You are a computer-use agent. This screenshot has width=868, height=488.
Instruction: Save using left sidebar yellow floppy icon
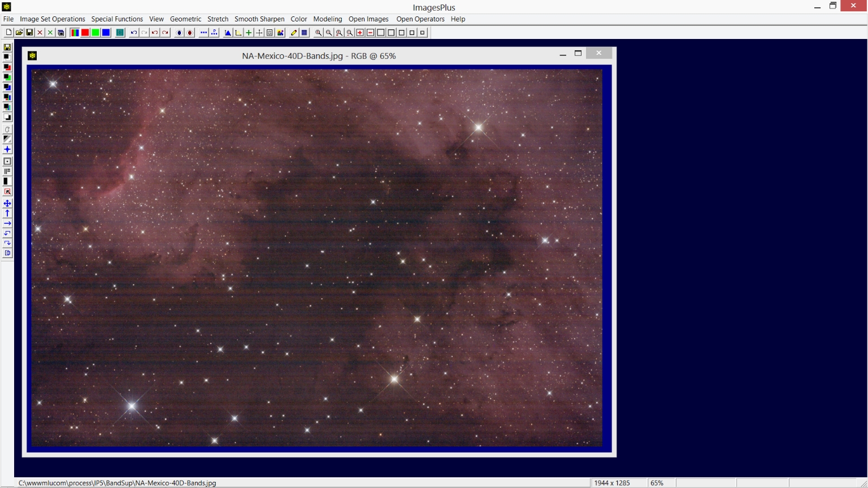tap(7, 47)
